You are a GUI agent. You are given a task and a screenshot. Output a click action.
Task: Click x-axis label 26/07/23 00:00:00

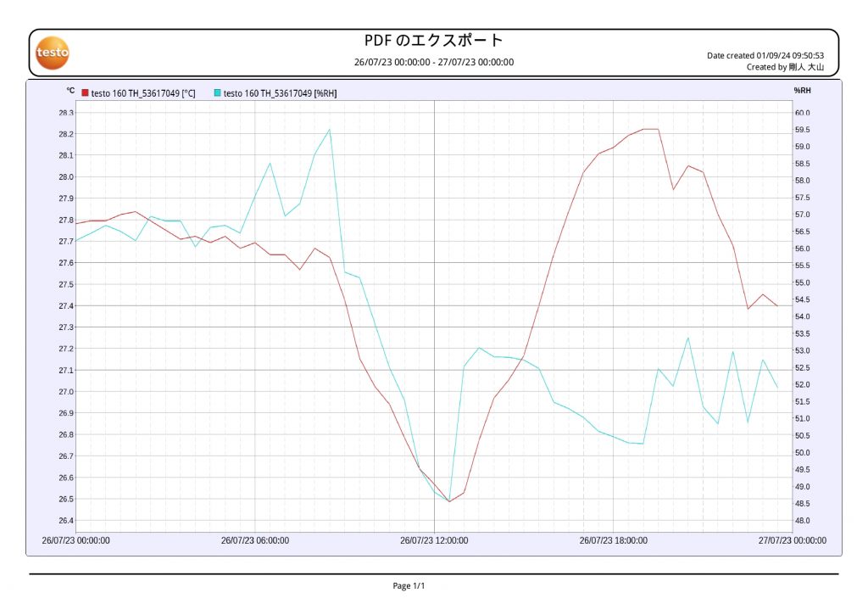pyautogui.click(x=75, y=540)
